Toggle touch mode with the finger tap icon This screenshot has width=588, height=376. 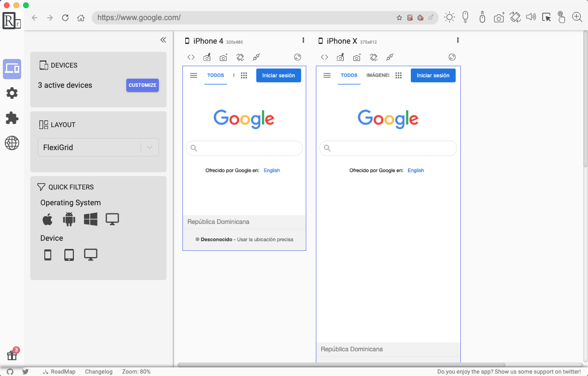pos(561,17)
